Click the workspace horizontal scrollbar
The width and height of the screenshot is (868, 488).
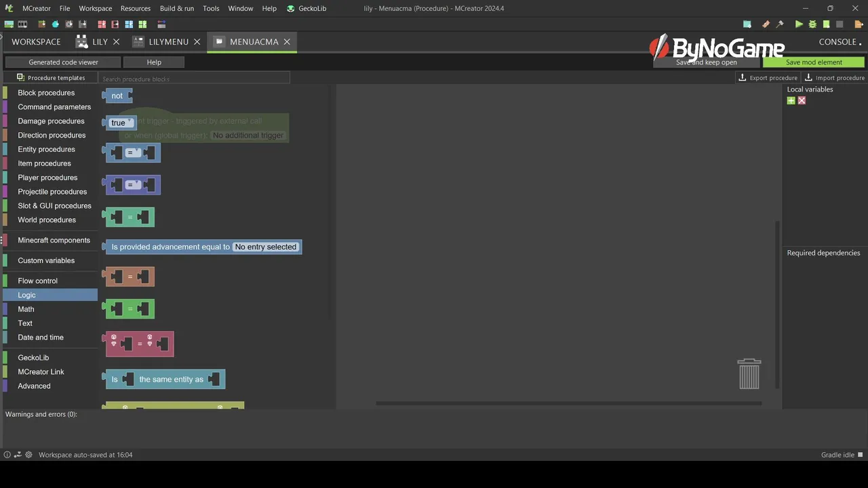tap(569, 403)
